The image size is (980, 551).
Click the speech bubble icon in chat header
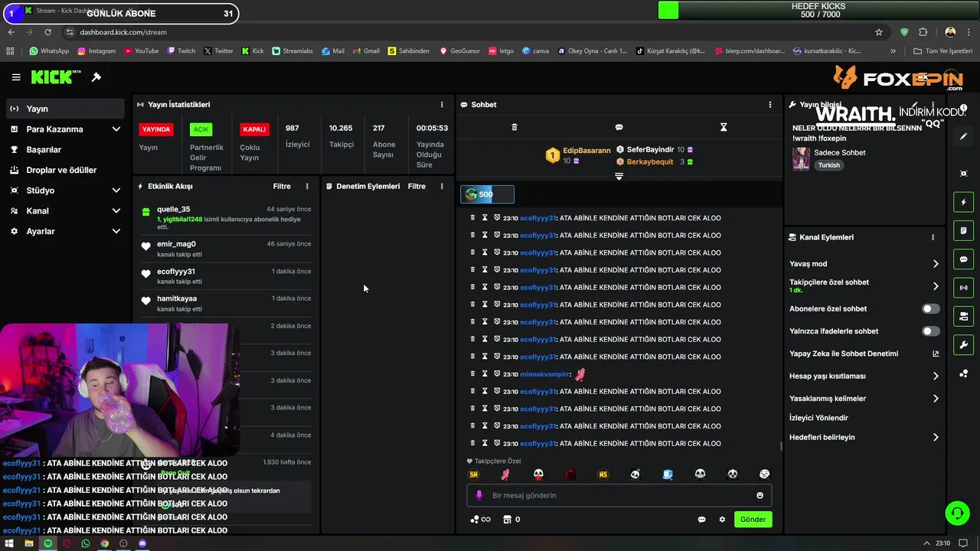click(x=619, y=127)
